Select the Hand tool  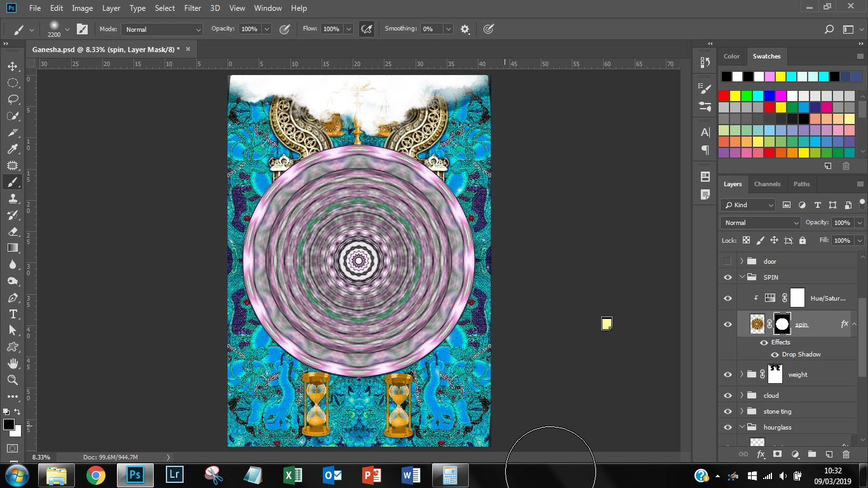pyautogui.click(x=13, y=364)
